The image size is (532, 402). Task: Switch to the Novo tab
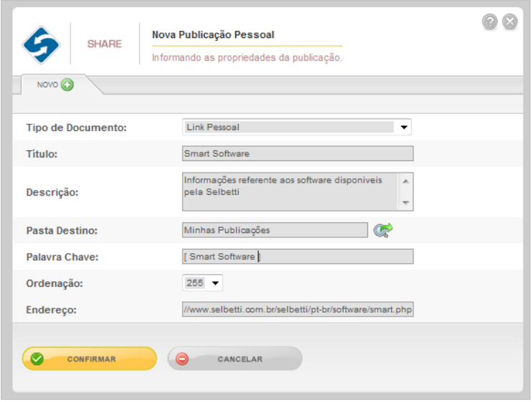(55, 85)
